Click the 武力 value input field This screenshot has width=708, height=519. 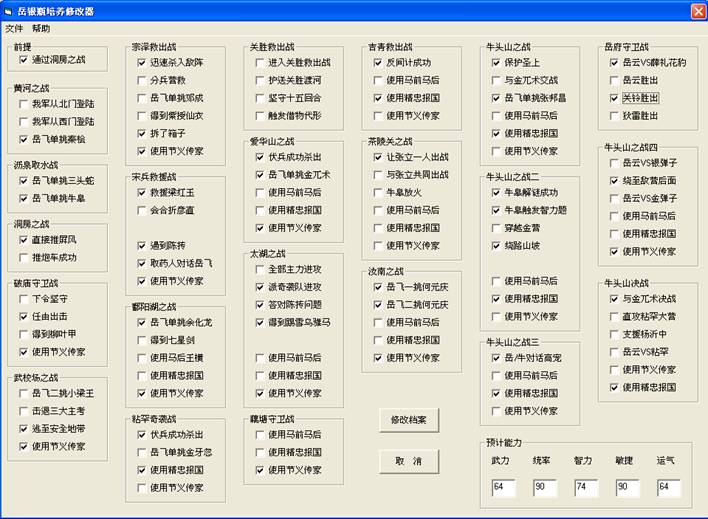click(x=501, y=486)
